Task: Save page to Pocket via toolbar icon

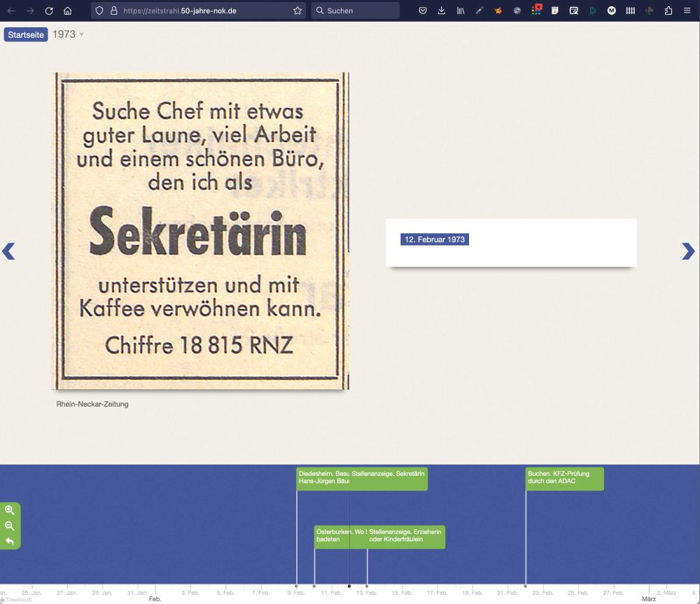Action: coord(422,10)
